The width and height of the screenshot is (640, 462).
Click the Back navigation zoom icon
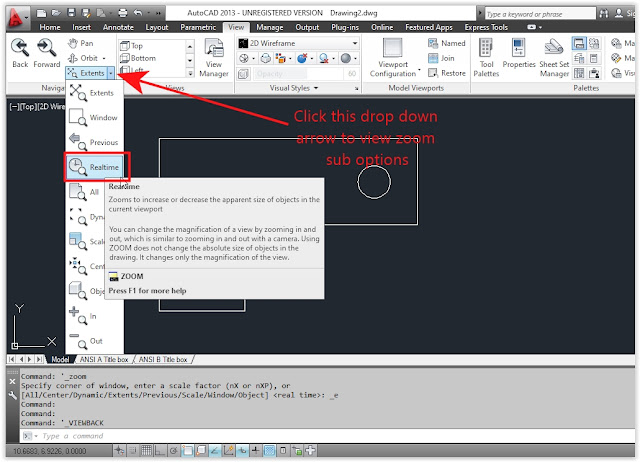[x=20, y=53]
